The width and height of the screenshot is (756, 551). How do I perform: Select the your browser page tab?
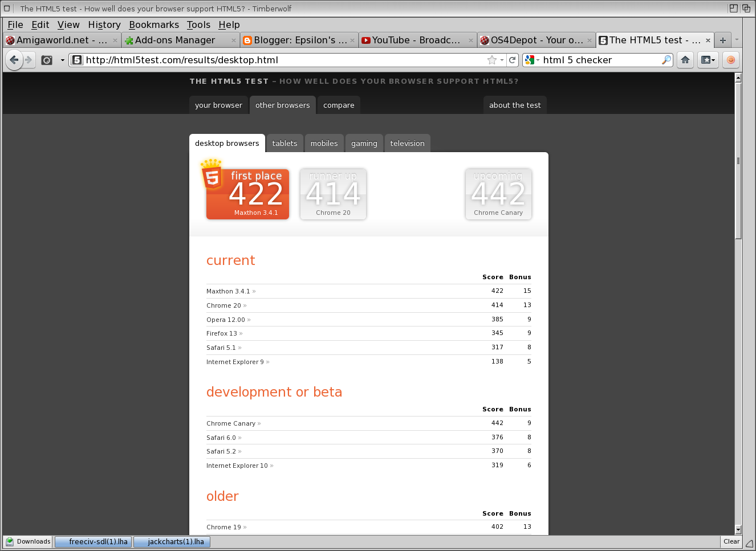point(218,105)
